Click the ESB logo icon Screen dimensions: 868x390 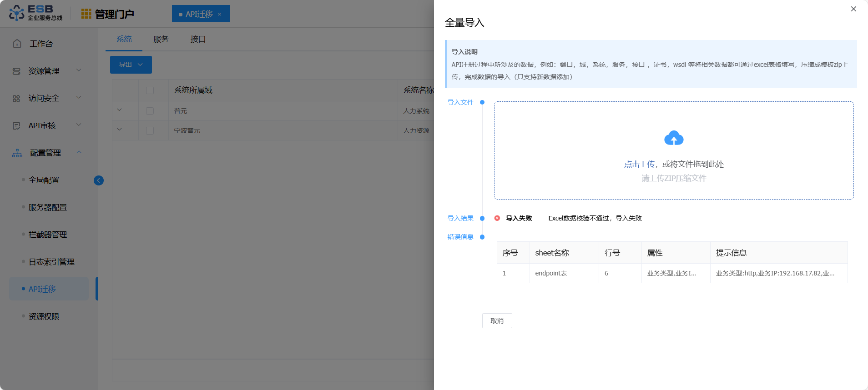(17, 13)
